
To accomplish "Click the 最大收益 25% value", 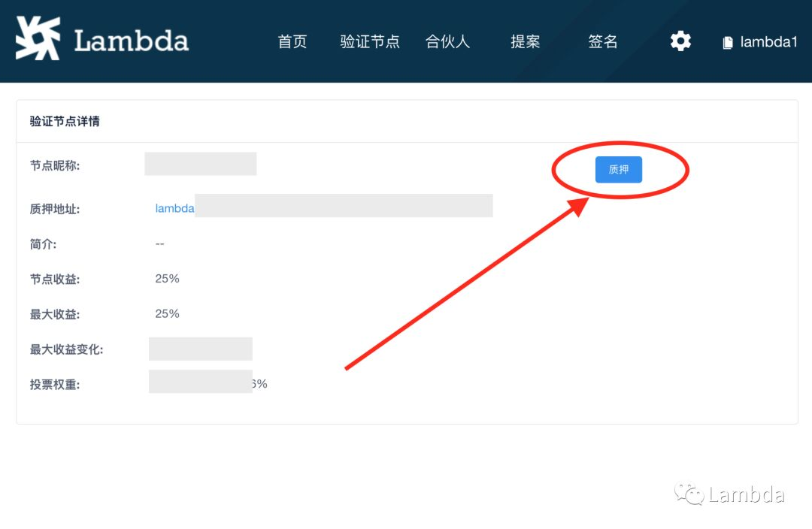I will 167,313.
